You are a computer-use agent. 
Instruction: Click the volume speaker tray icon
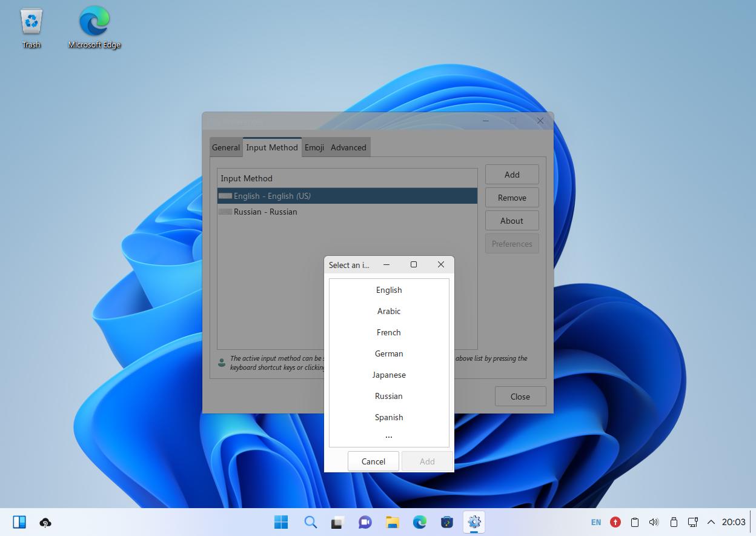[654, 522]
